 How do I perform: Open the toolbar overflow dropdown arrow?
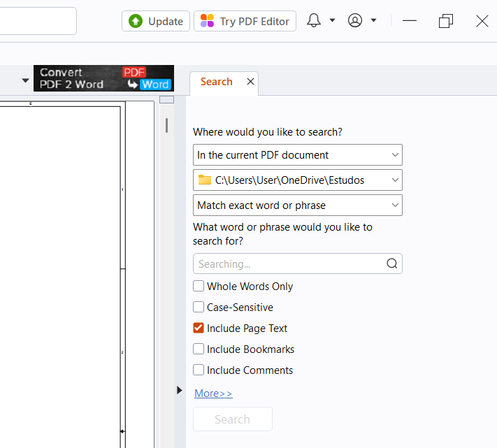[26, 80]
